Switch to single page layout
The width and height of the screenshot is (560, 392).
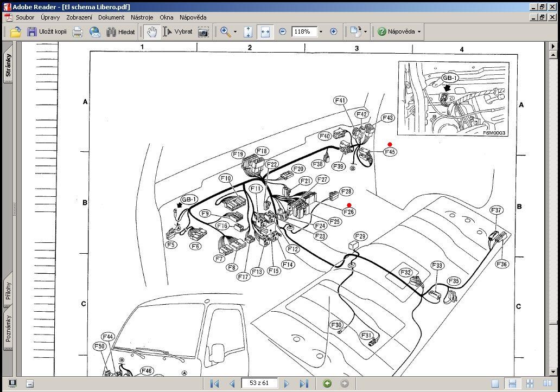point(495,383)
